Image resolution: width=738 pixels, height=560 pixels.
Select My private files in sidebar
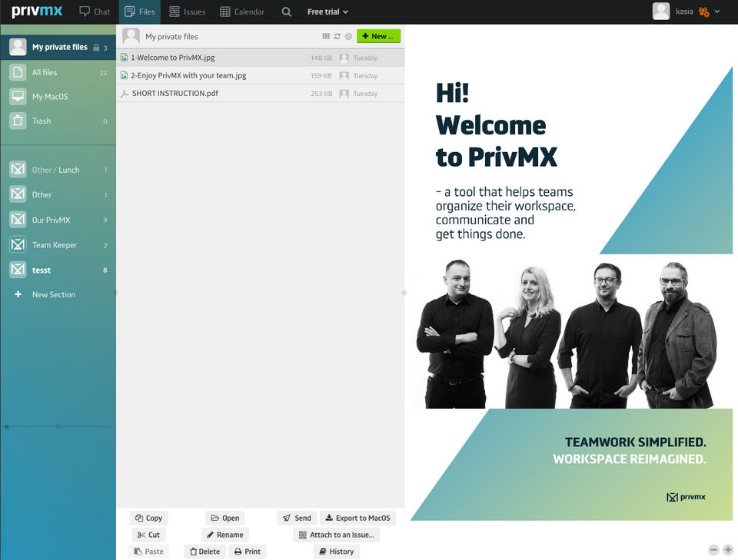click(58, 47)
